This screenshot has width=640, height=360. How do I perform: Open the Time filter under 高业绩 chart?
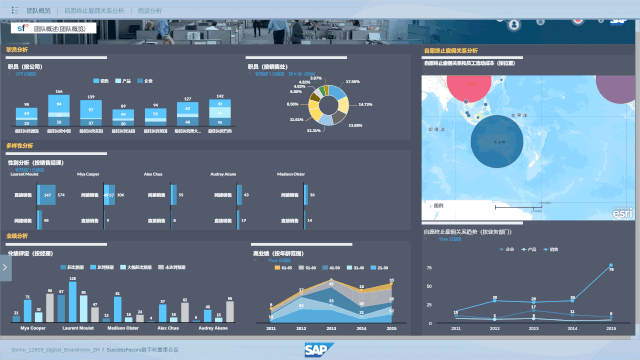(x=279, y=260)
